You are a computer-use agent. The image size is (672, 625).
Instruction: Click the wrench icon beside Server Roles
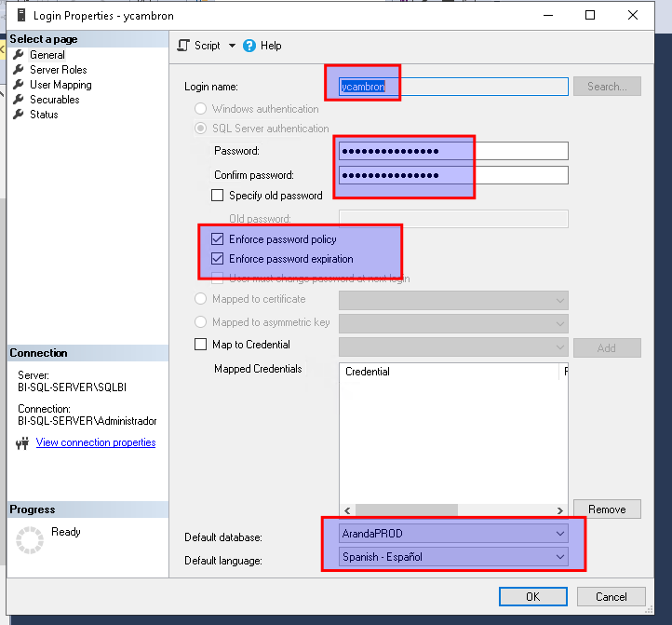(19, 70)
